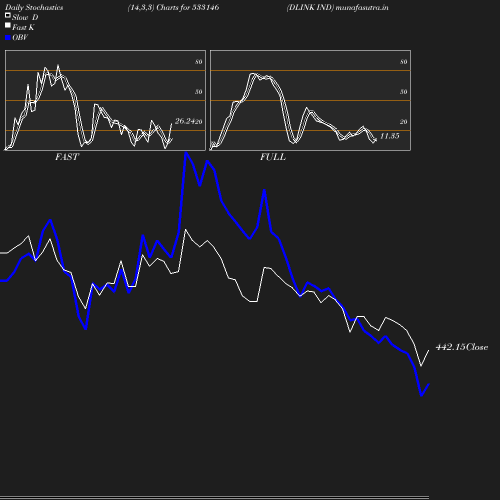Click the 80 axis label in FAST chart

click(x=199, y=62)
